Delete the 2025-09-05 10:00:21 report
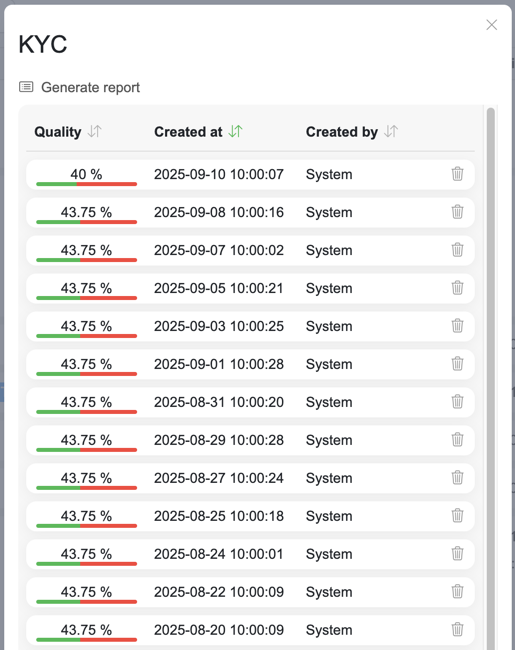Screen dimensions: 515x650 tap(457, 288)
